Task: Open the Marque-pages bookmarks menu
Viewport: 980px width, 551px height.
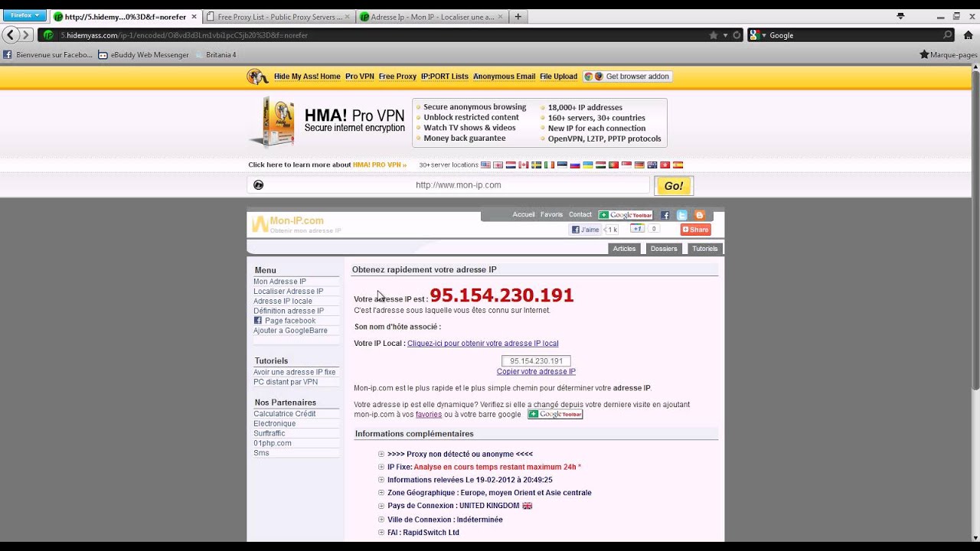Action: [x=949, y=55]
